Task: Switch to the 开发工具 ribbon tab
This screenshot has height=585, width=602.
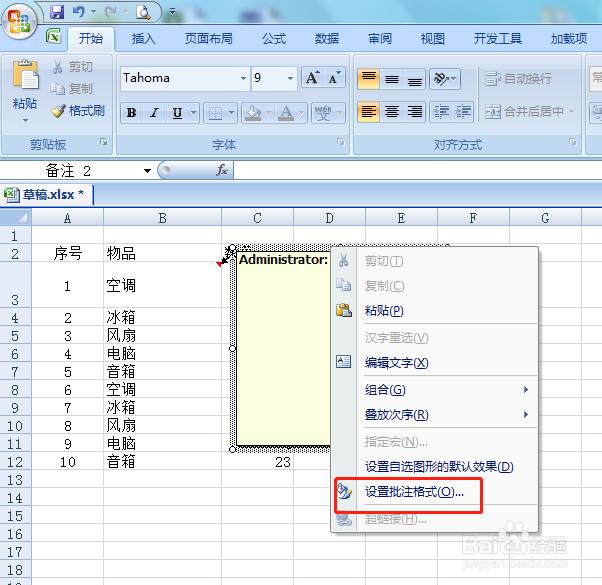Action: [x=498, y=39]
